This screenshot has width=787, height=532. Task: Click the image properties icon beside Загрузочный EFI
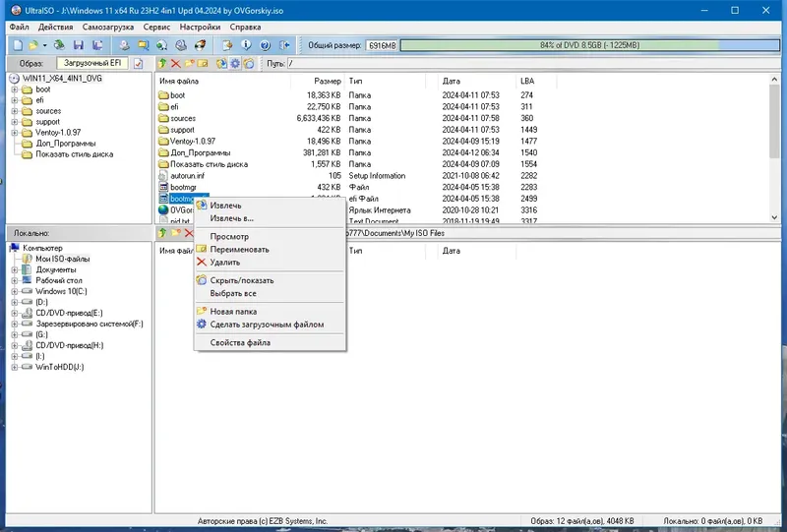138,64
